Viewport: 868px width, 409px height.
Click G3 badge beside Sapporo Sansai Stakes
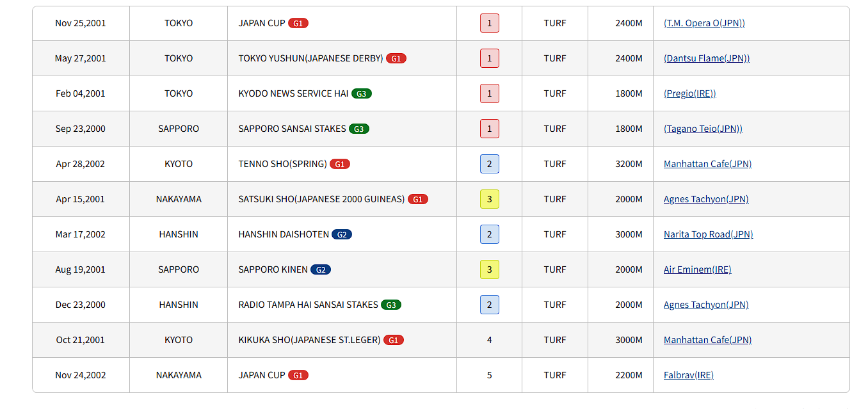click(x=359, y=129)
